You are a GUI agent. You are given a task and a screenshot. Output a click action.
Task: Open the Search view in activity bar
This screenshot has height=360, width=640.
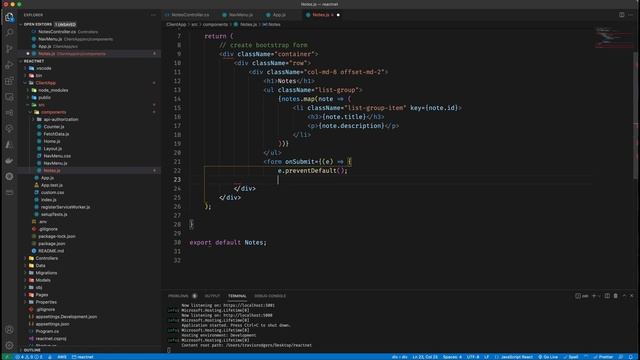coord(9,33)
